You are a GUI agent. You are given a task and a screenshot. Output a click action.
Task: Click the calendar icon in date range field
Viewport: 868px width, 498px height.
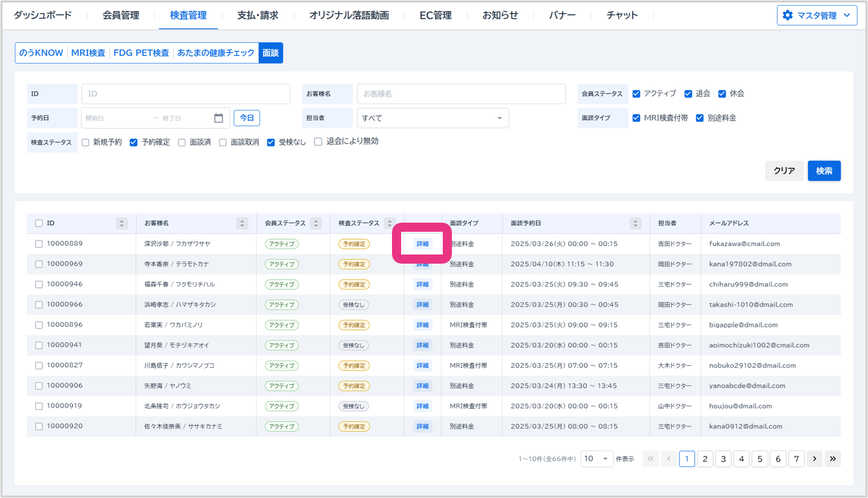tap(219, 118)
